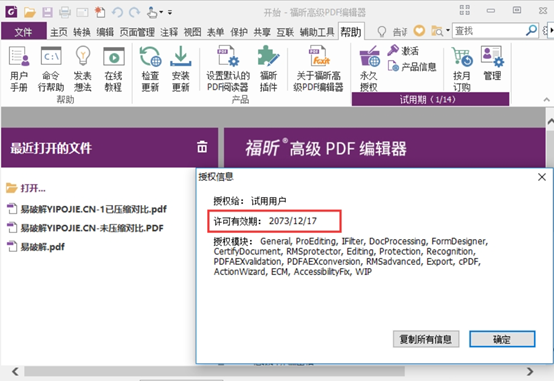
Task: Click the vertical scrollbar up arrow
Action: (550, 121)
